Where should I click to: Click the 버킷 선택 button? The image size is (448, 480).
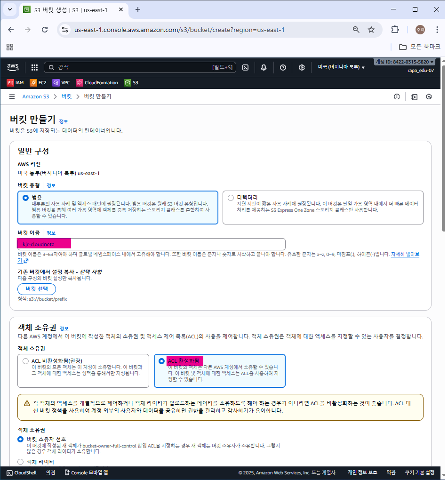pos(37,289)
